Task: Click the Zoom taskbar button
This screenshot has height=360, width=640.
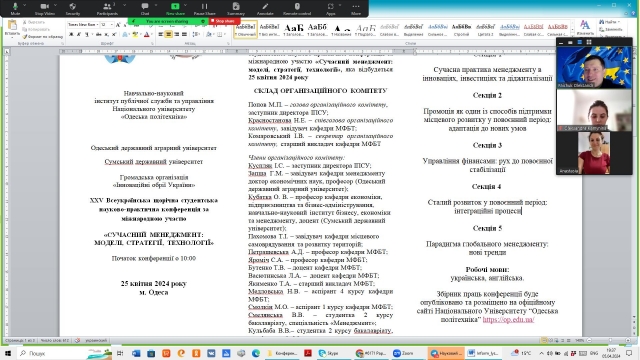Action: click(404, 353)
